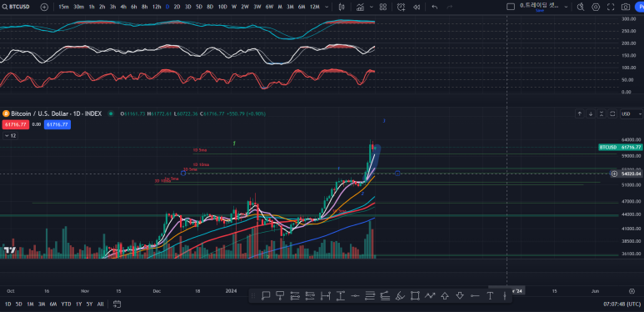Redo the last action
The image size is (644, 312).
point(449,7)
